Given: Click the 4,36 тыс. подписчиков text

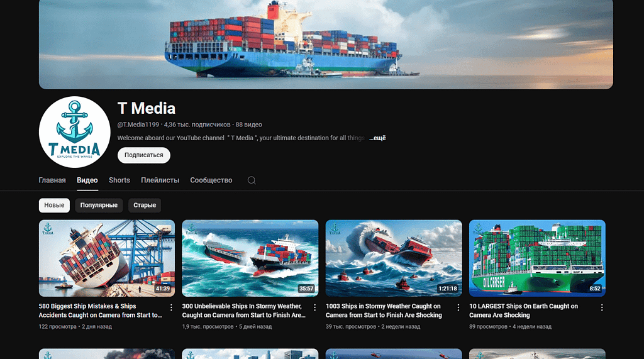Looking at the screenshot, I should pyautogui.click(x=197, y=124).
